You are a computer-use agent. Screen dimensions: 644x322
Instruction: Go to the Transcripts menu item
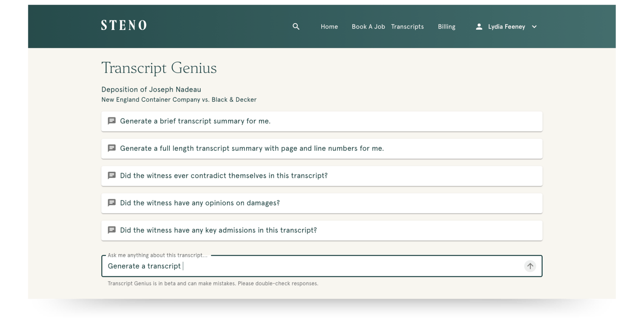coord(407,26)
